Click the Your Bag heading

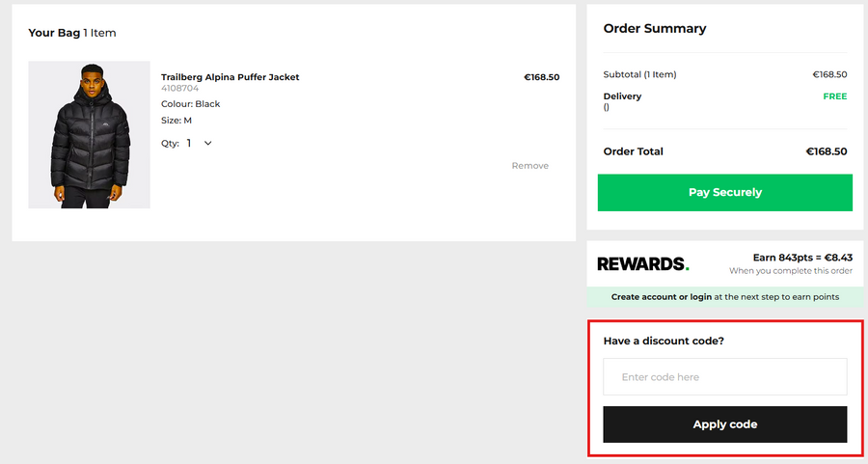(x=55, y=33)
